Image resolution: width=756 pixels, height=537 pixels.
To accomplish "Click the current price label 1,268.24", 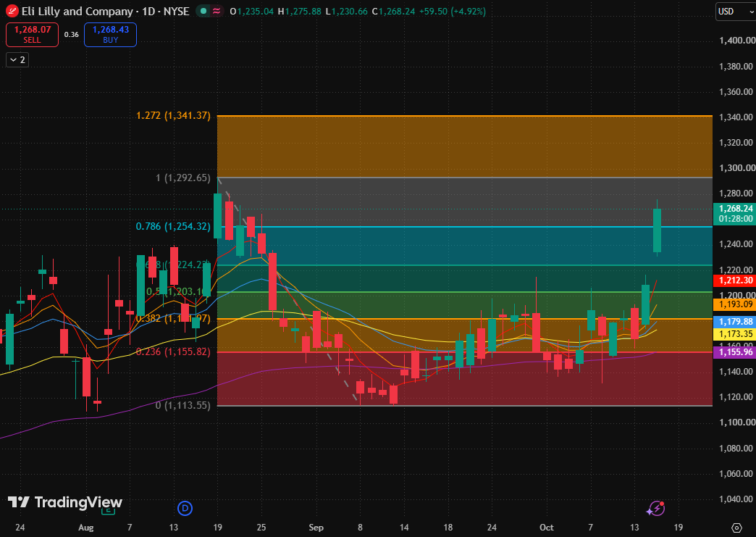I will point(734,214).
